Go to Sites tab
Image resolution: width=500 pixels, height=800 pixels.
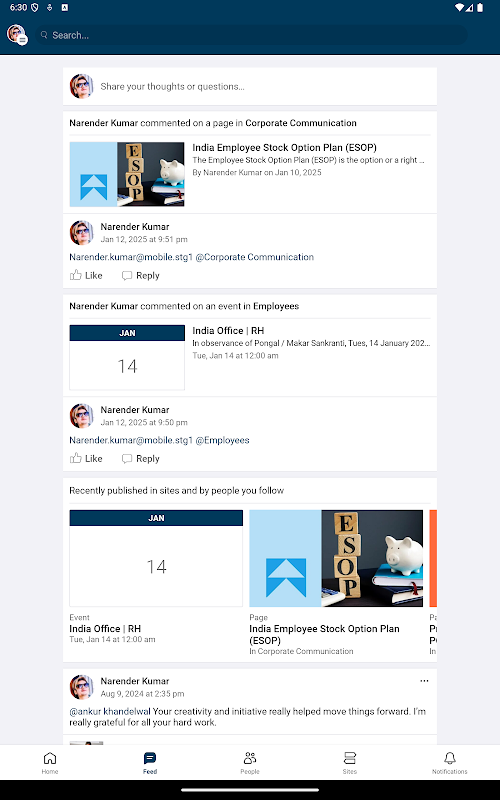pos(349,763)
